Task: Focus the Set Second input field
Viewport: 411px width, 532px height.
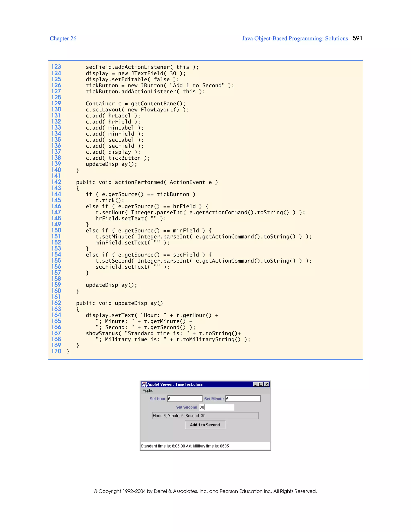Action: click(x=217, y=407)
